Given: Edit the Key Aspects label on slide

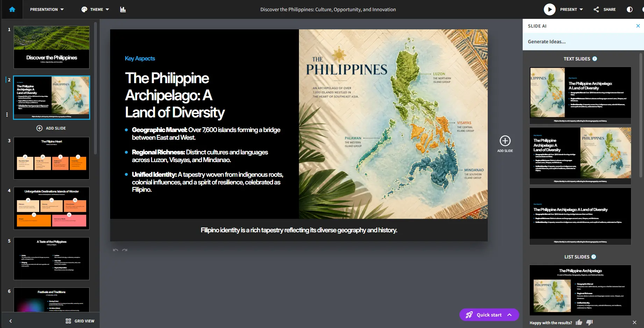Looking at the screenshot, I should [140, 58].
